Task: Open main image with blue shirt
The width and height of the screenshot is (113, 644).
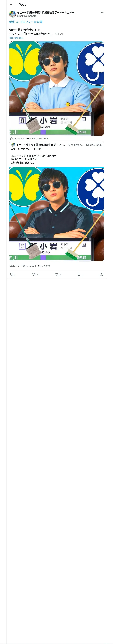Action: point(57,88)
